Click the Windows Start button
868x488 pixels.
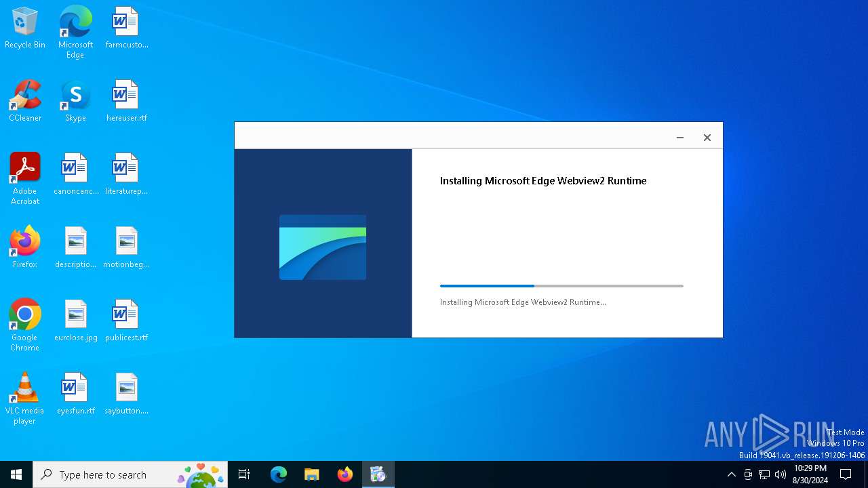pos(16,474)
